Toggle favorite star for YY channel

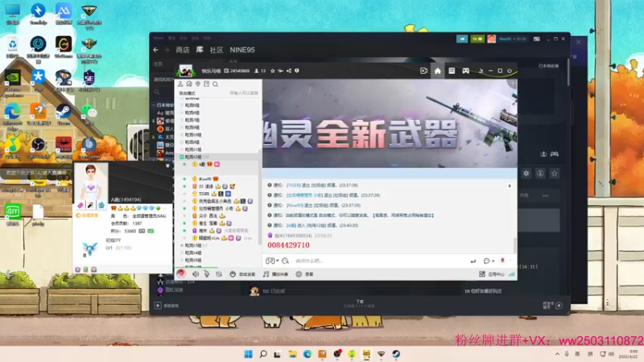point(273,71)
